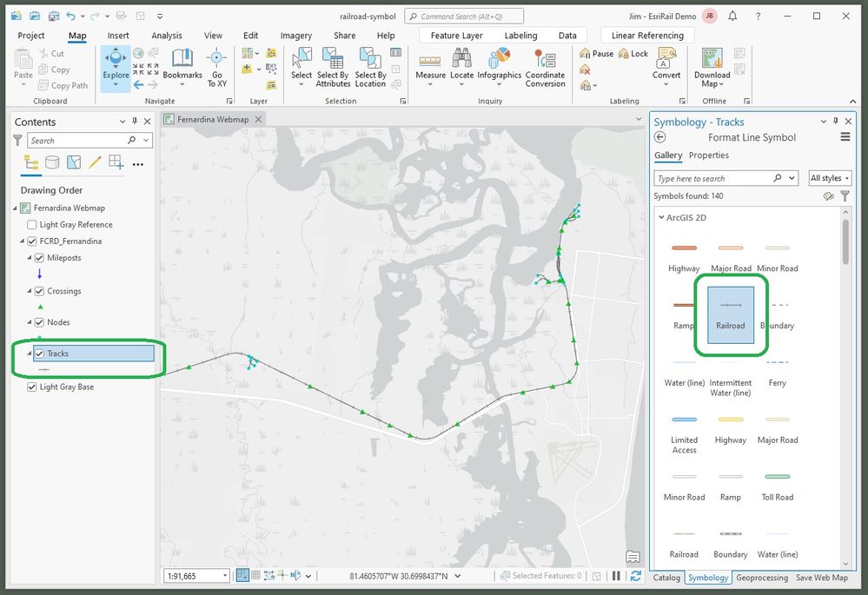The image size is (868, 595).
Task: Open the All styles dropdown
Action: click(x=830, y=178)
